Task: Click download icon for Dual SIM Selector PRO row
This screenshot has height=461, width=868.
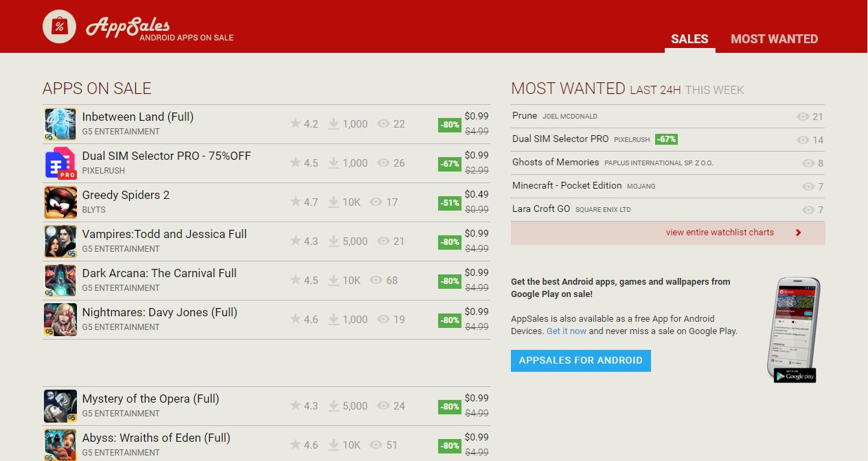Action: (334, 163)
